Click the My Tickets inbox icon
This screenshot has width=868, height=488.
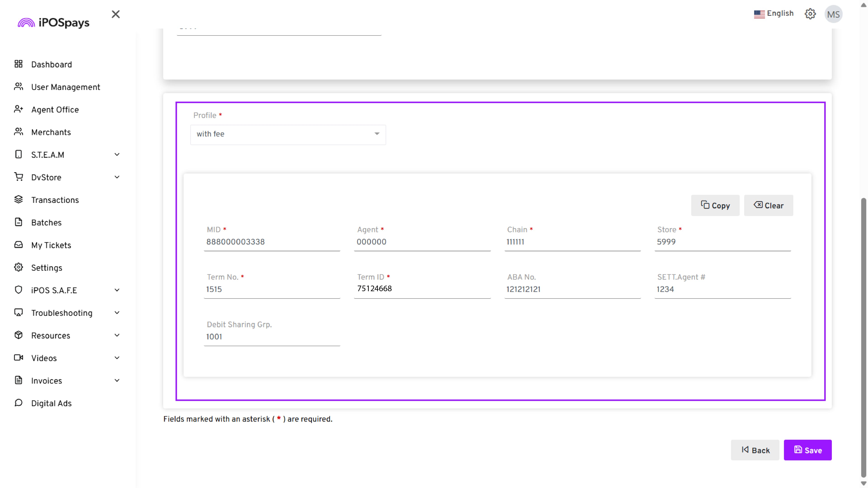[19, 245]
